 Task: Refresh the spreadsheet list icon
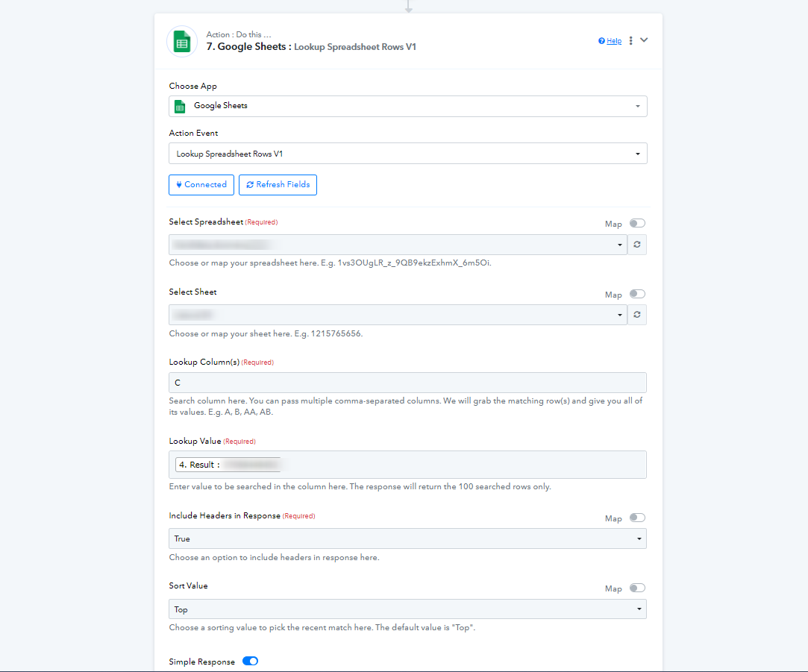pyautogui.click(x=637, y=245)
